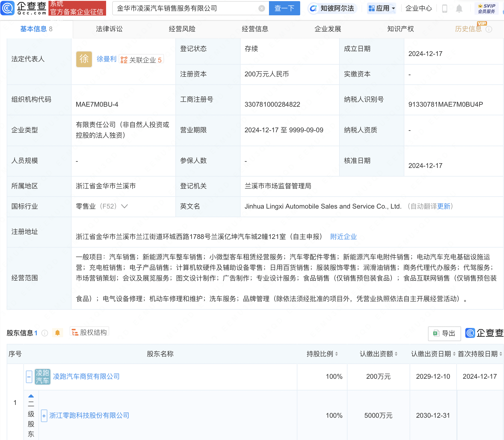Open 浙江零跑科技股份有限公司 company link

(x=89, y=415)
